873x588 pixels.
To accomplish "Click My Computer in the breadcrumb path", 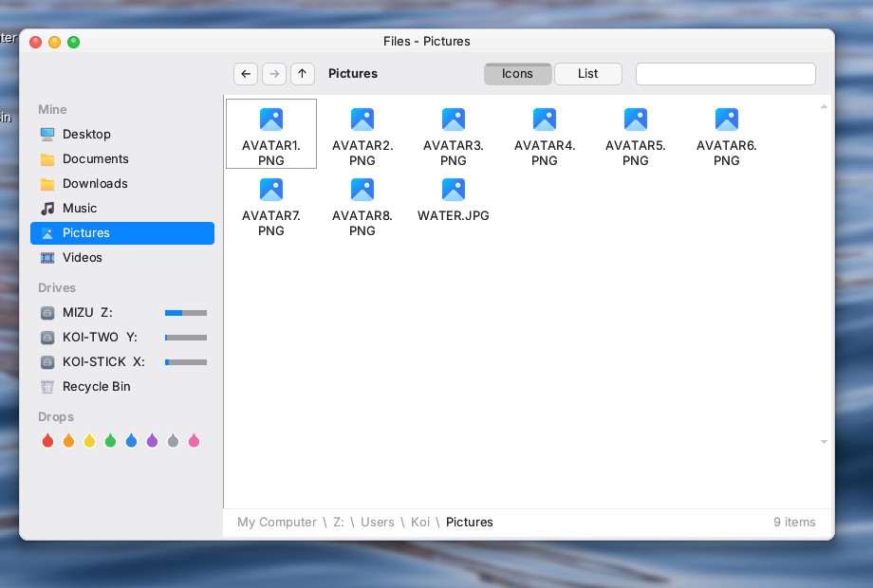I will tap(277, 523).
